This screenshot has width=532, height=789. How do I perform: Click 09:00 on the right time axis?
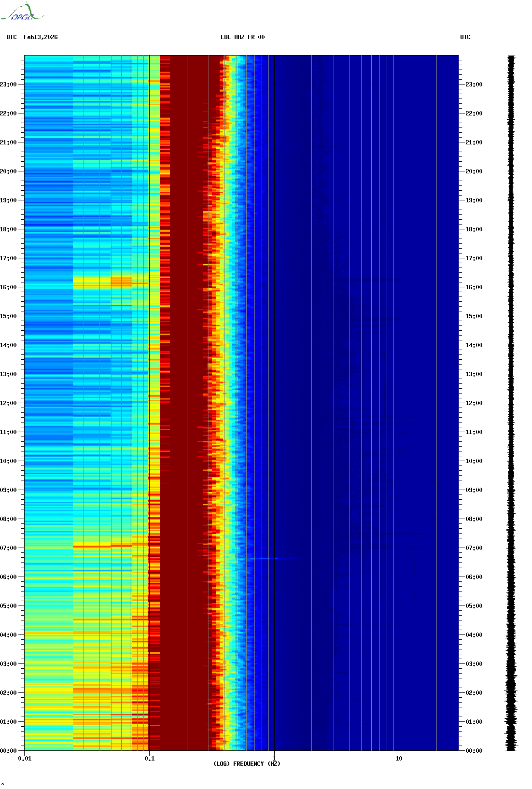click(474, 490)
